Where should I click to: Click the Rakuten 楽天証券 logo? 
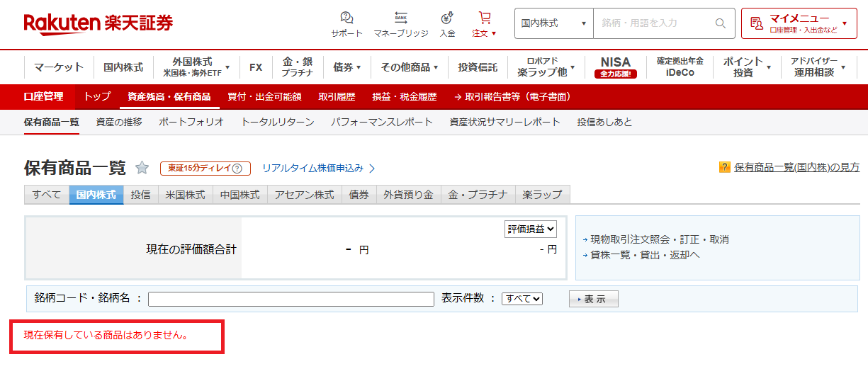point(98,23)
